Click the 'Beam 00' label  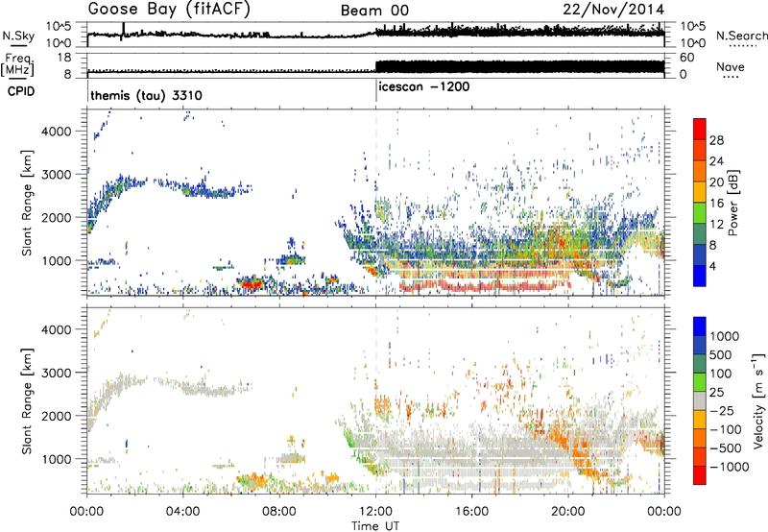click(374, 11)
